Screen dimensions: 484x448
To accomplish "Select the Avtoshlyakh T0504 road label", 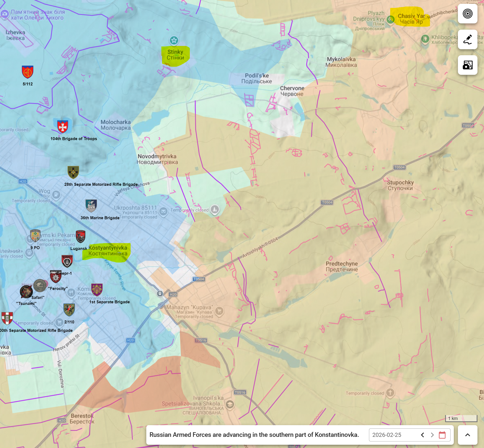I will coord(260,247).
